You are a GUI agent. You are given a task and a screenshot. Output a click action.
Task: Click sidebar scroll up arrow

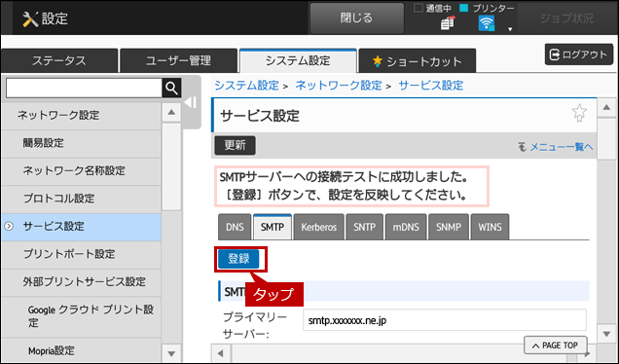coord(171,112)
